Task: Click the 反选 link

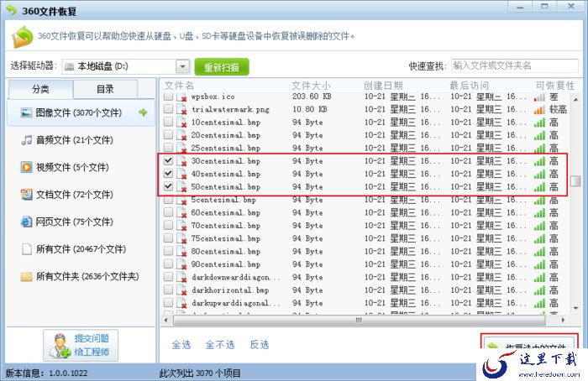Action: [x=260, y=345]
